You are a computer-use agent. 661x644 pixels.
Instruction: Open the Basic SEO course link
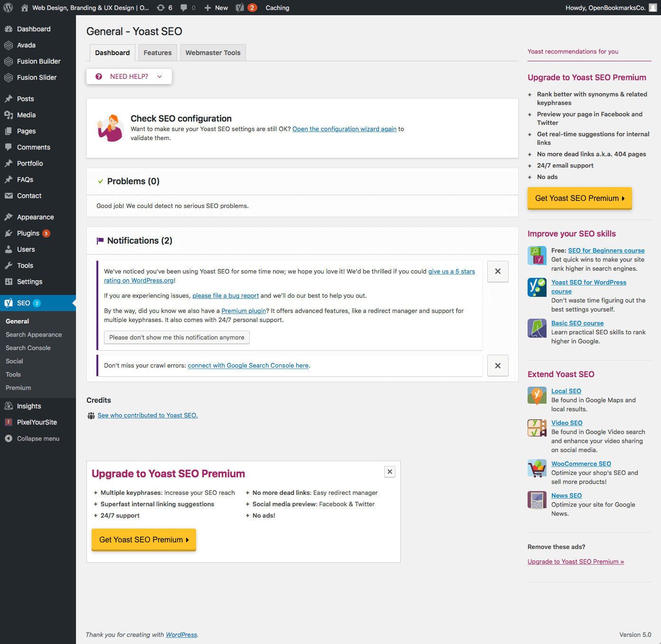pos(577,323)
